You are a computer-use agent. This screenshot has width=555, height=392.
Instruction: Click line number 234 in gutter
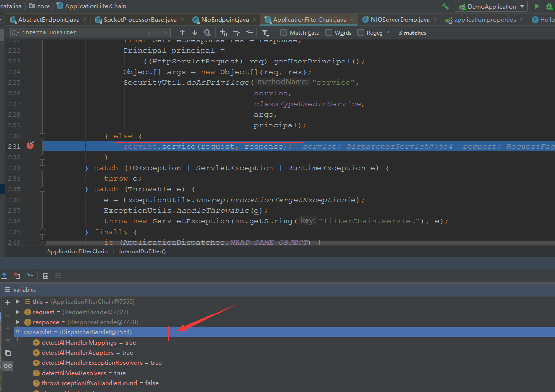[x=14, y=179]
